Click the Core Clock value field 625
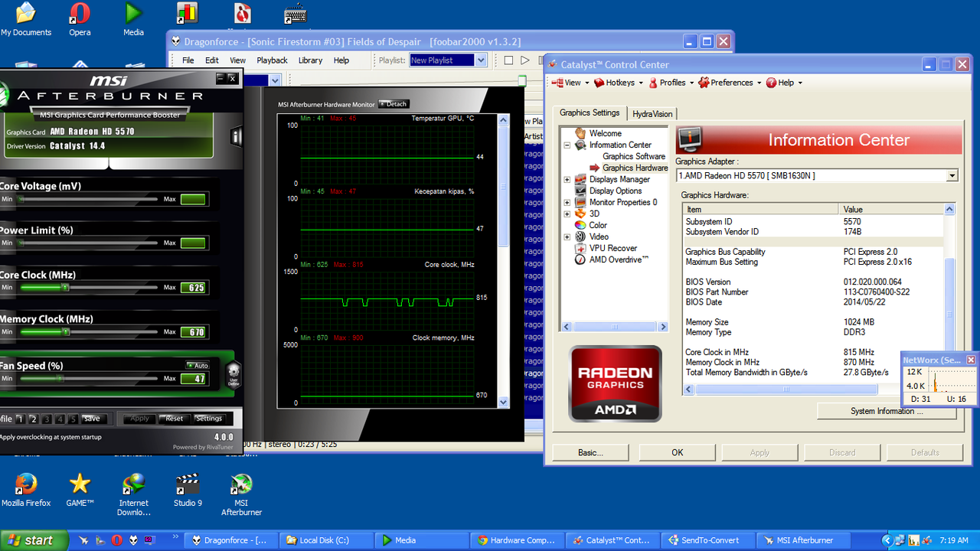The image size is (980, 551). point(194,288)
